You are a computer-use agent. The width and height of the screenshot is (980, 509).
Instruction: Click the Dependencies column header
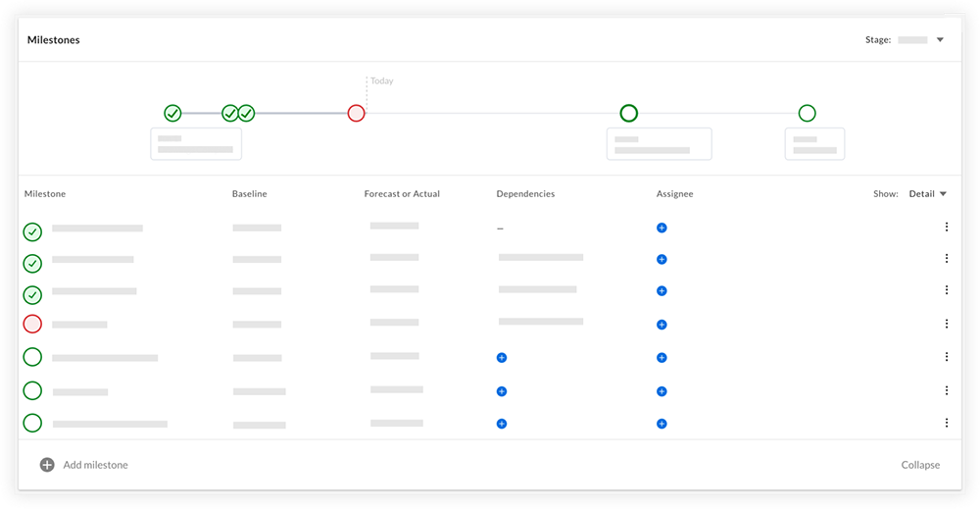click(525, 194)
